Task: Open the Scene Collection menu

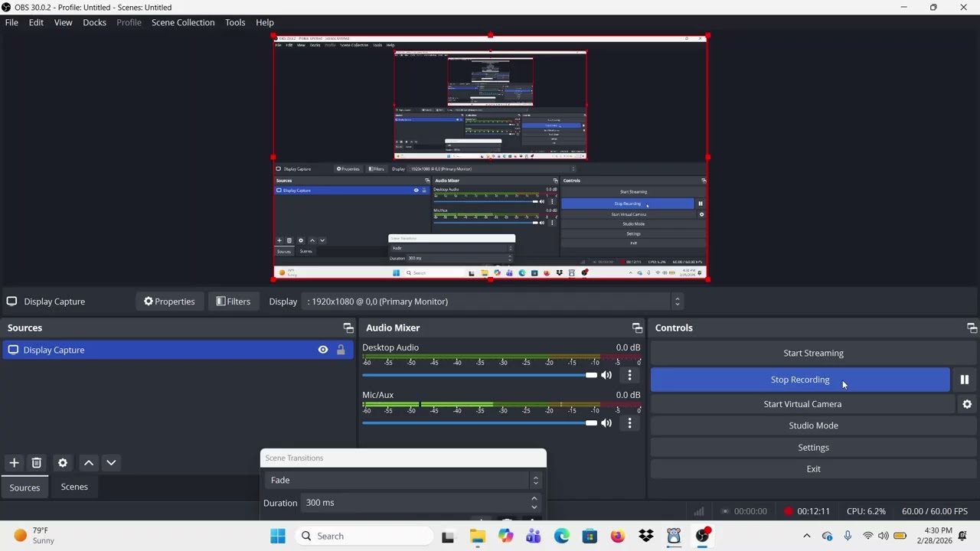Action: point(183,22)
